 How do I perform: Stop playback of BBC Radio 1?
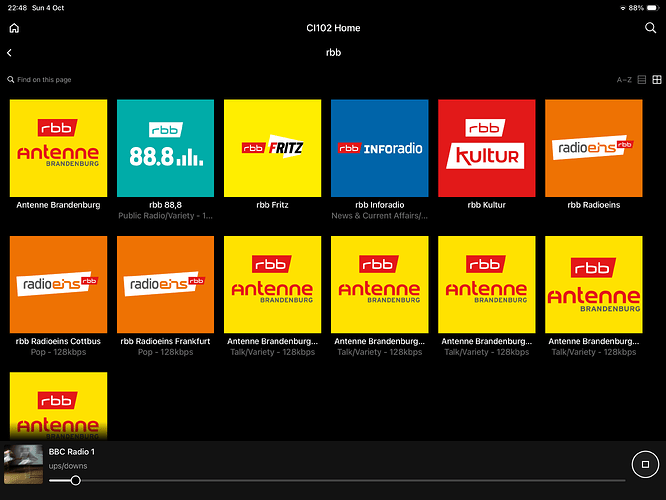645,464
